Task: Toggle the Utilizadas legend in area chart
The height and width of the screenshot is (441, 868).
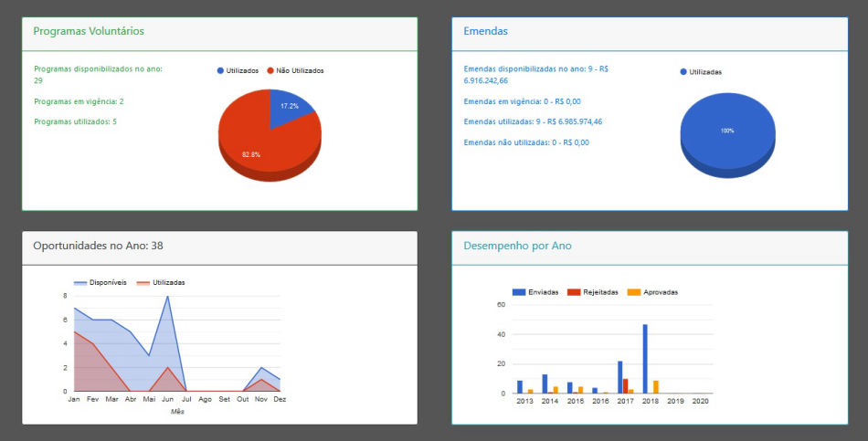Action: click(x=143, y=283)
